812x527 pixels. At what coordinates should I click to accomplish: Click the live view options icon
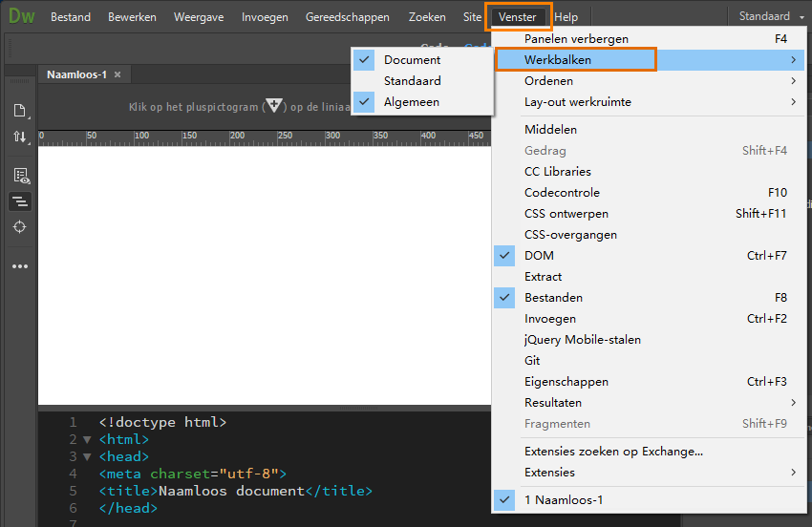pos(20,175)
